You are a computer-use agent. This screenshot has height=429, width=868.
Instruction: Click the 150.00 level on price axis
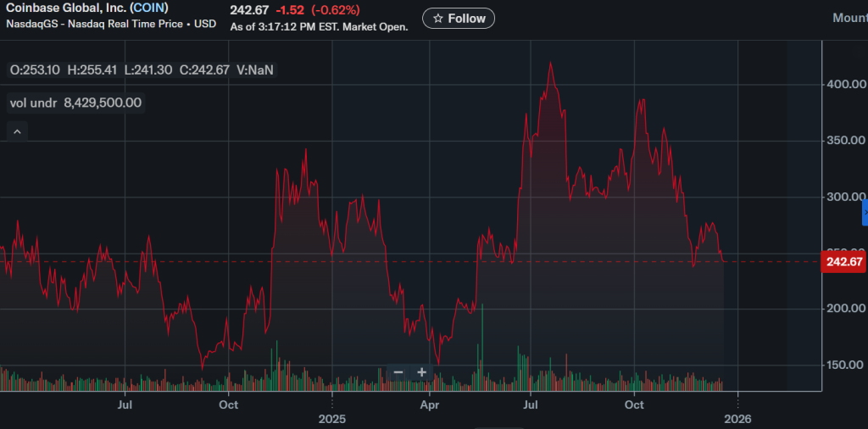pyautogui.click(x=845, y=365)
